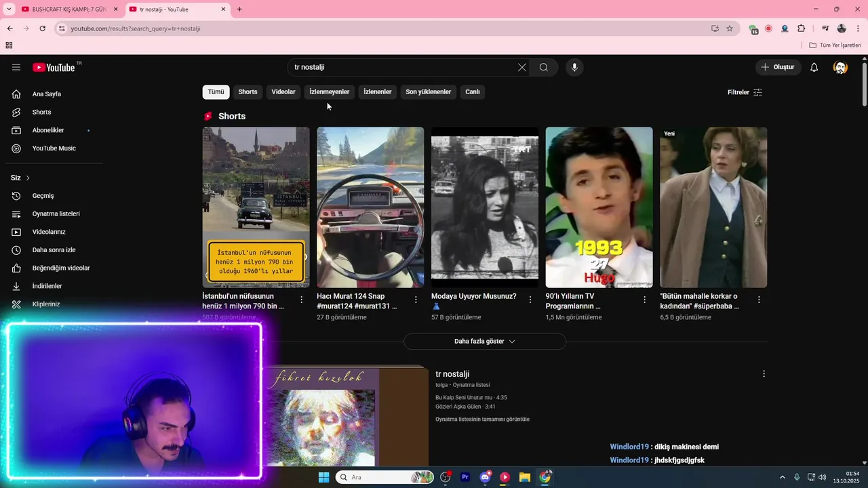Select the İzlenmeyenler filter chip

coord(330,92)
